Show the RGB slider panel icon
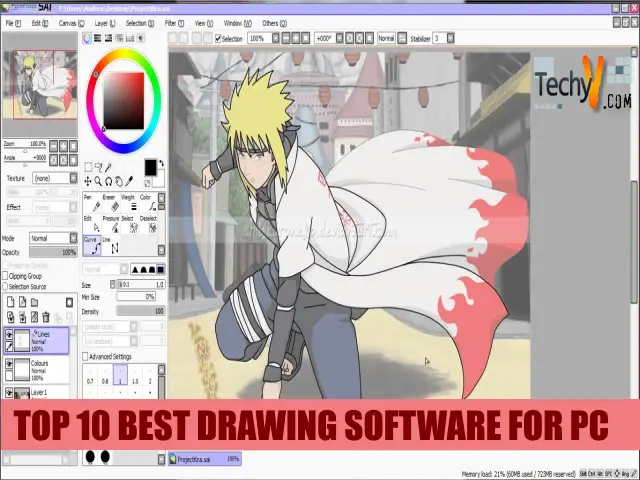The width and height of the screenshot is (640, 480). pos(98,38)
